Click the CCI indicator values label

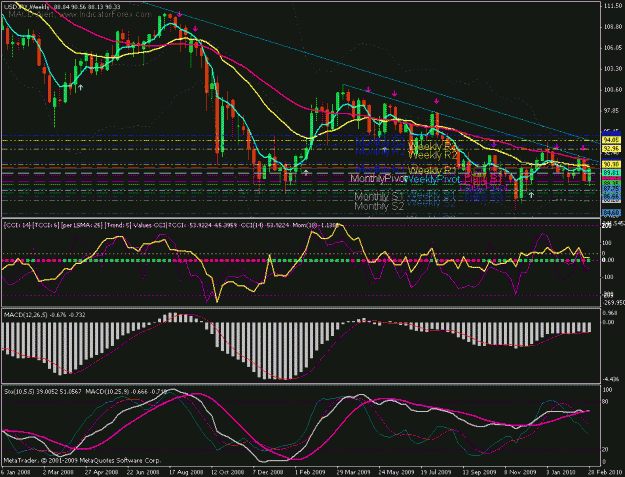pos(171,226)
